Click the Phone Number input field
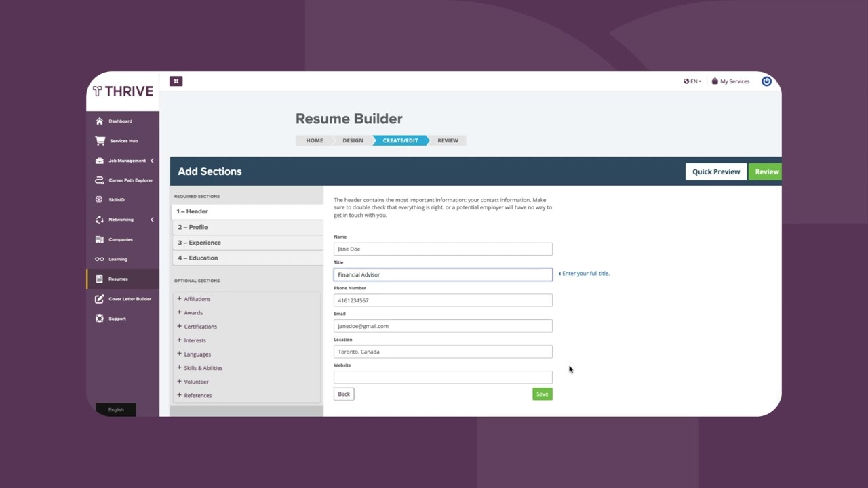The height and width of the screenshot is (488, 868). pyautogui.click(x=443, y=300)
